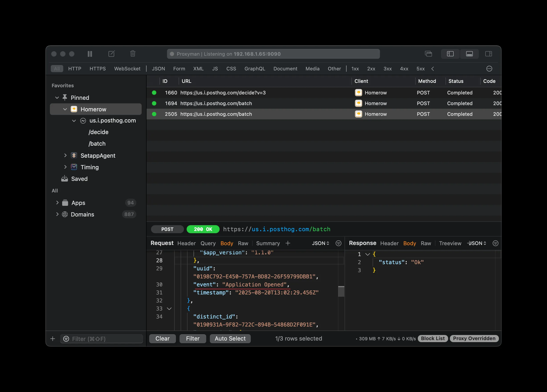Pause traffic recording with the pause icon
Screen dimensions: 547x392
[90, 54]
